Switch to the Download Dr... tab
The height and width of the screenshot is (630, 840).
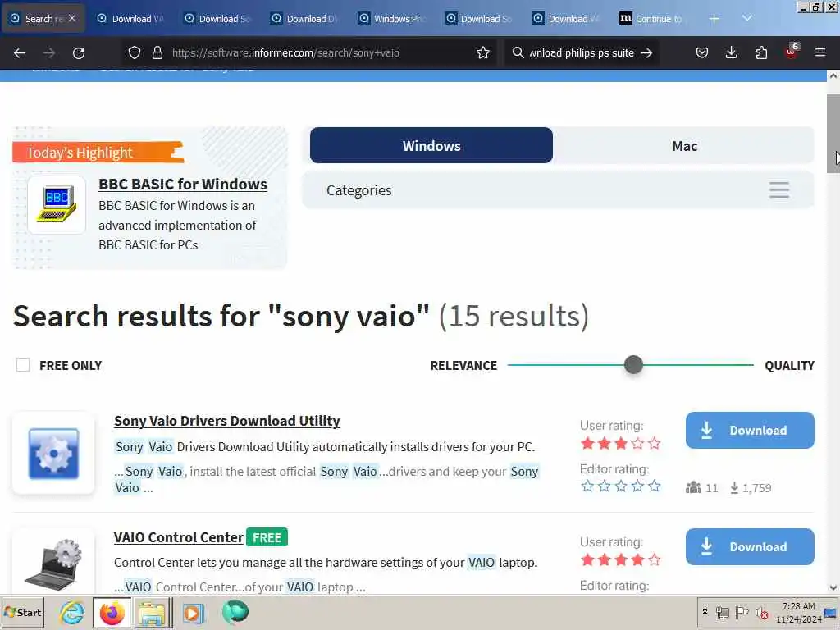(304, 19)
